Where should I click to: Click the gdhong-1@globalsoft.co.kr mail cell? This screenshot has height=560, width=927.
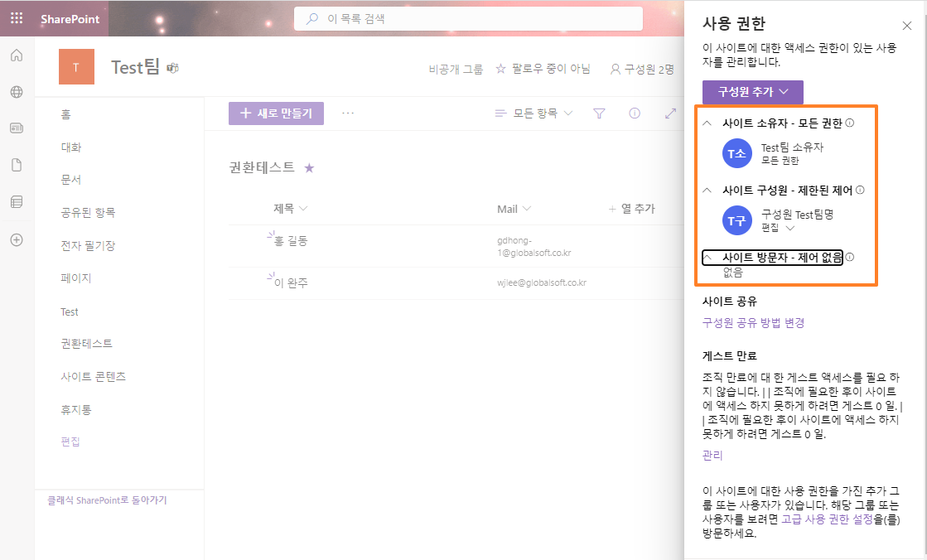click(534, 247)
